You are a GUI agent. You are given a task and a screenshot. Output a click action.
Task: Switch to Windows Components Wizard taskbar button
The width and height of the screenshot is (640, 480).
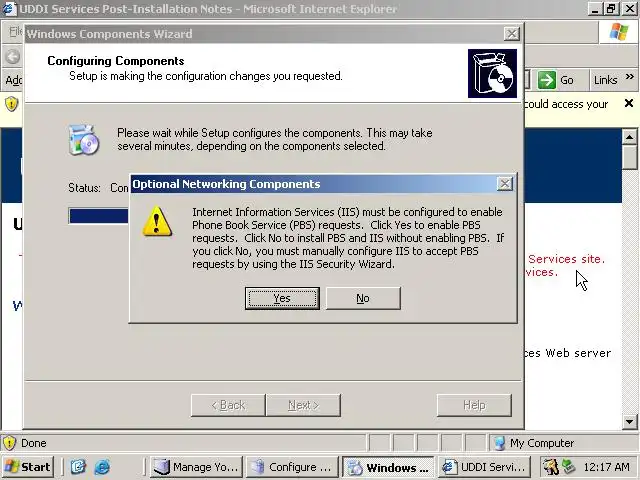click(x=388, y=467)
